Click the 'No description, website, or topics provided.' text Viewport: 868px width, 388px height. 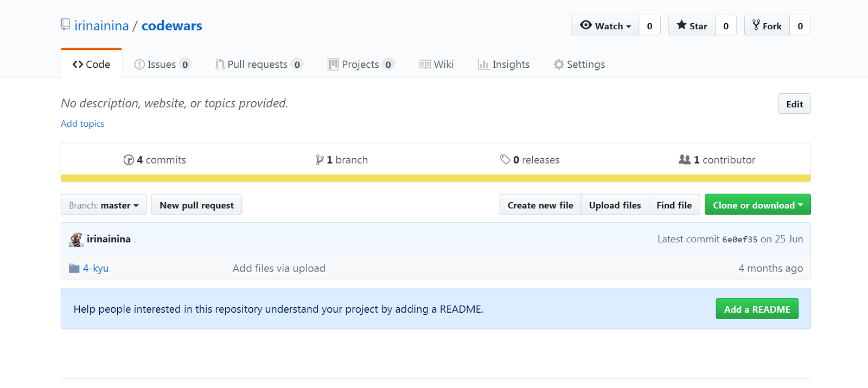pyautogui.click(x=174, y=103)
